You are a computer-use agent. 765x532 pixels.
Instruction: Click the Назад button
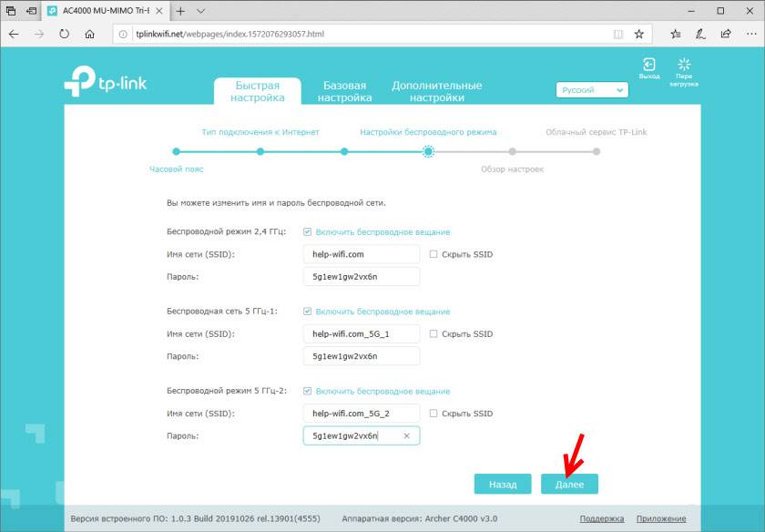pos(503,484)
